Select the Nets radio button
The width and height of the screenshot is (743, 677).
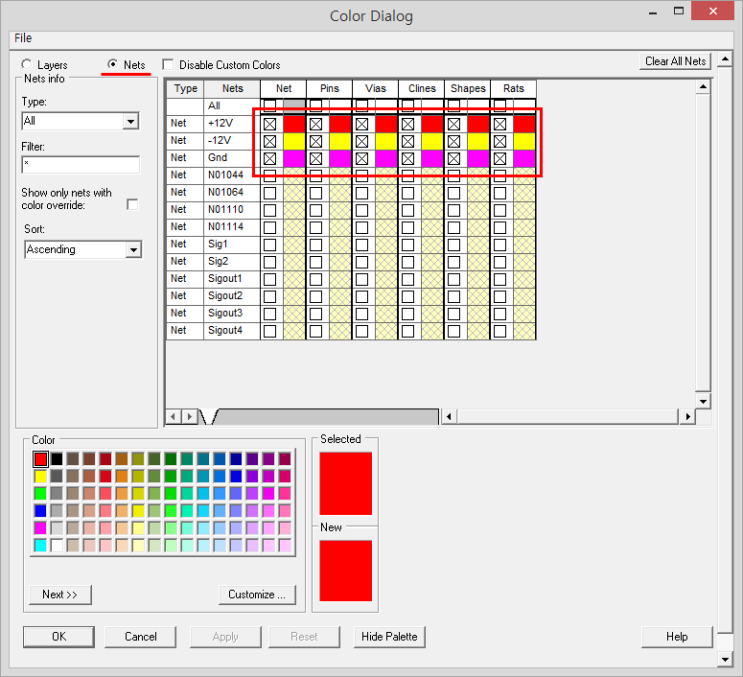coord(113,65)
